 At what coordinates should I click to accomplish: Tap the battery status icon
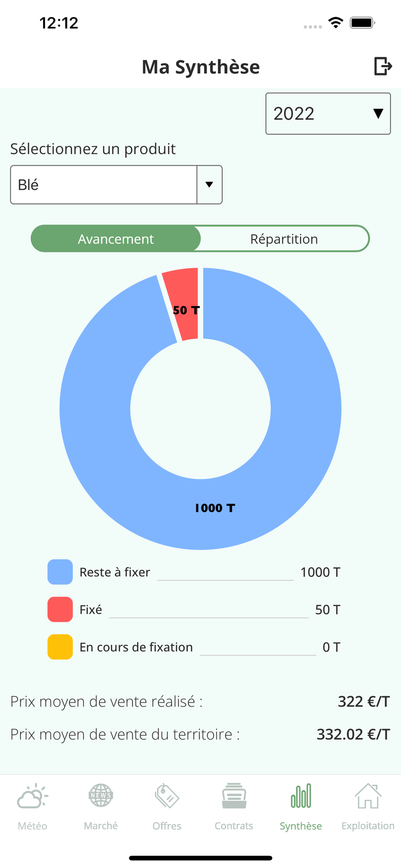(363, 23)
